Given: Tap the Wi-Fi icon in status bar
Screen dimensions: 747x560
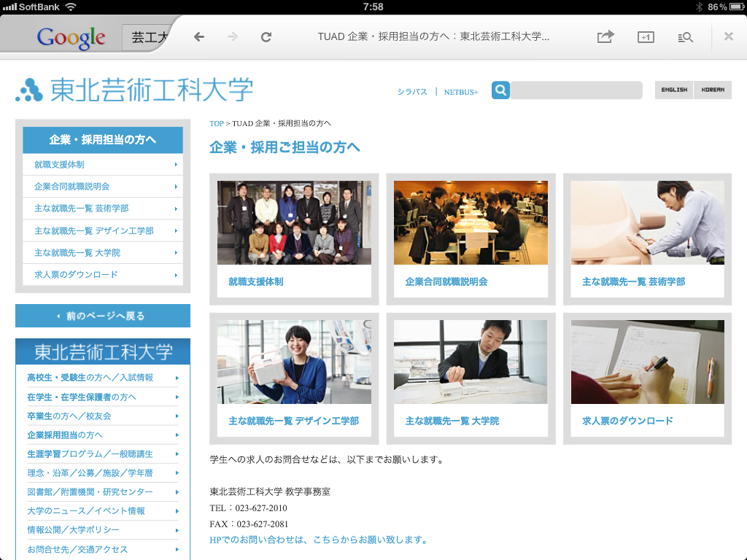Looking at the screenshot, I should pyautogui.click(x=71, y=7).
